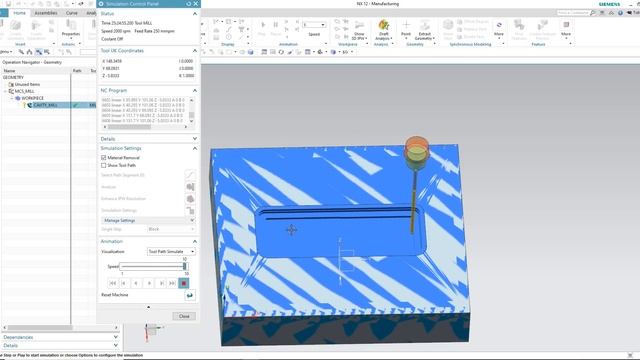This screenshot has width=640, height=360.
Task: Open Extract Geometry tool
Action: coord(424,30)
